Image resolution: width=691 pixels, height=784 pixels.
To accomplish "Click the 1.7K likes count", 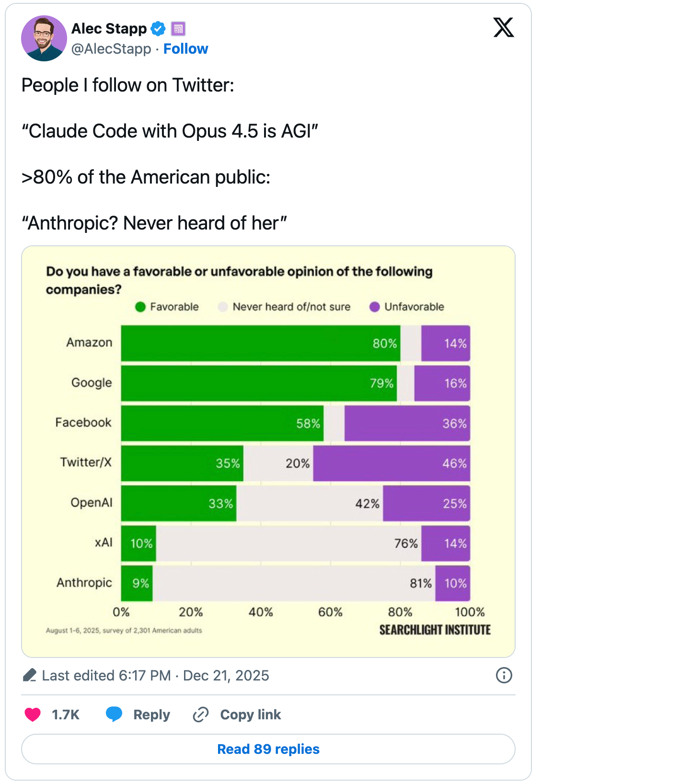I will click(65, 715).
